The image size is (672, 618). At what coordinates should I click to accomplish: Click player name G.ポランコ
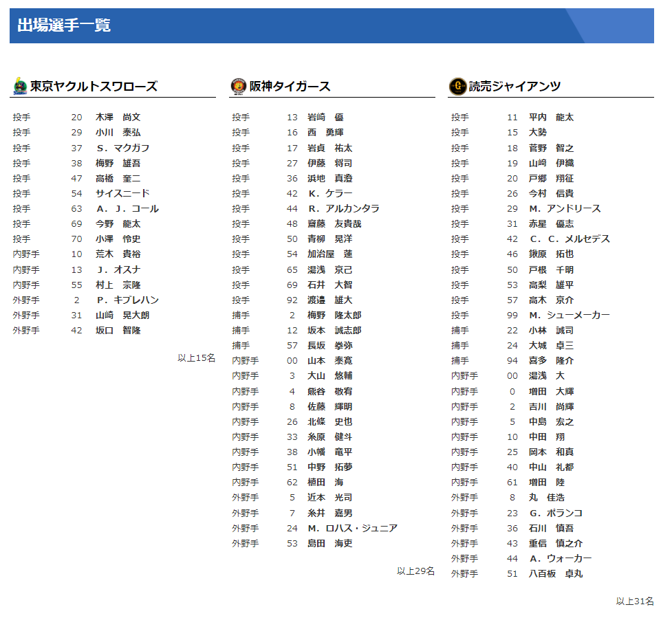tap(556, 513)
